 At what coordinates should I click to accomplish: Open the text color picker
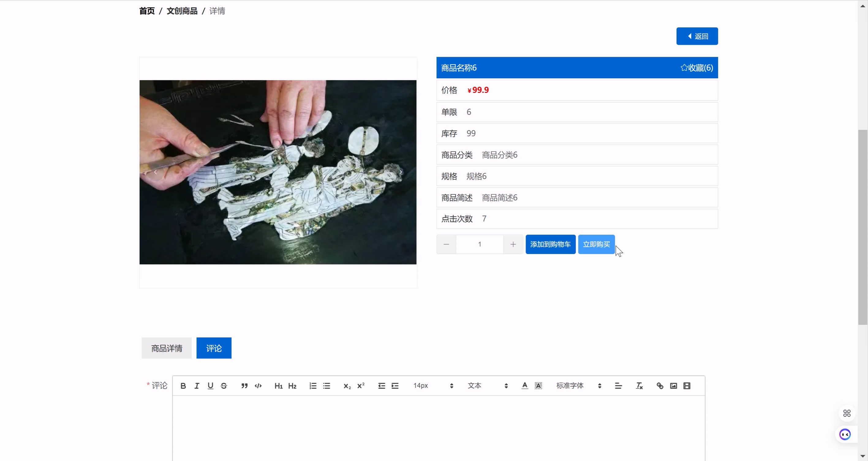click(525, 386)
